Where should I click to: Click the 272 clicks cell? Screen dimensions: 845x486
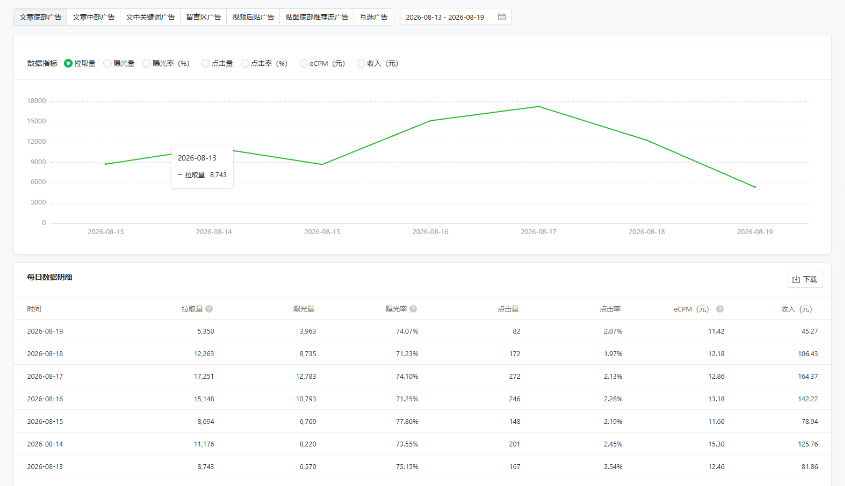pos(515,376)
